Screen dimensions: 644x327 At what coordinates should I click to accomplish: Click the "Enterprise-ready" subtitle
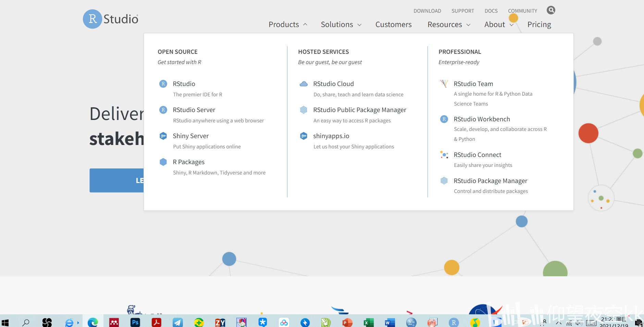[459, 62]
